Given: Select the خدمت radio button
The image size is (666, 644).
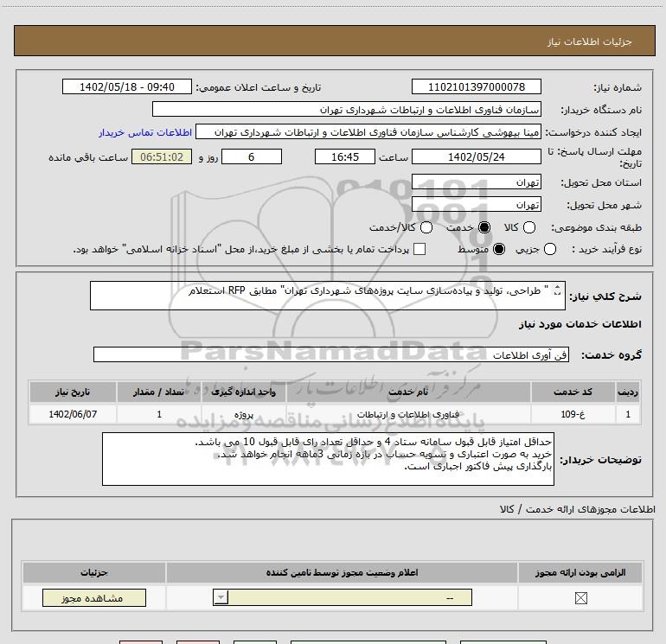Looking at the screenshot, I should point(484,227).
